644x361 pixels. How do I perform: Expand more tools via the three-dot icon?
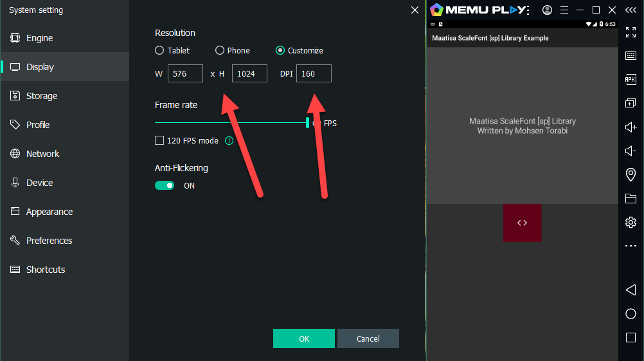(x=631, y=246)
